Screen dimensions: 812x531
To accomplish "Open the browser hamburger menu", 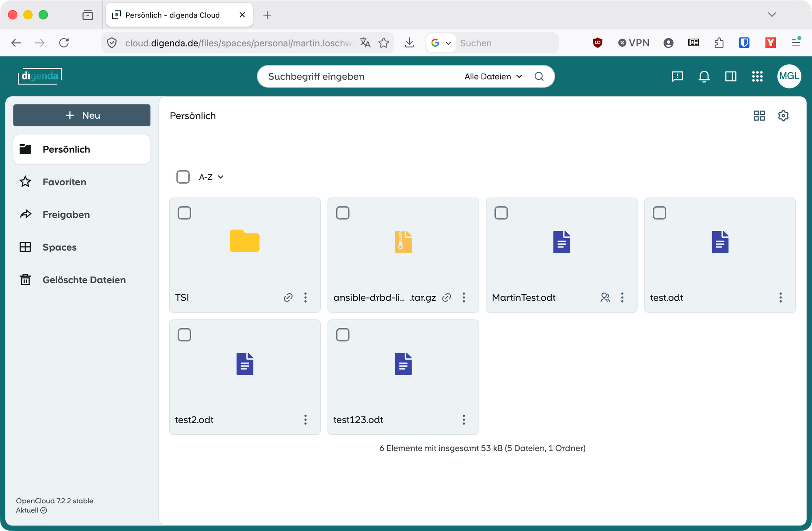I will click(x=796, y=42).
